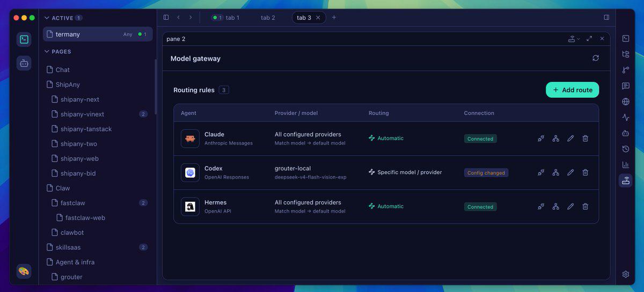
Task: Edit the Claude route with pencil icon
Action: point(570,138)
